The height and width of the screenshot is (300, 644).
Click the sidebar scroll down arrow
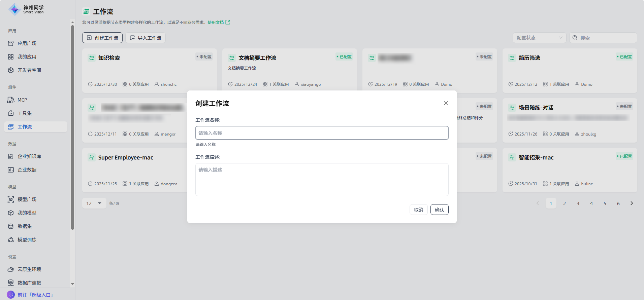tap(72, 284)
